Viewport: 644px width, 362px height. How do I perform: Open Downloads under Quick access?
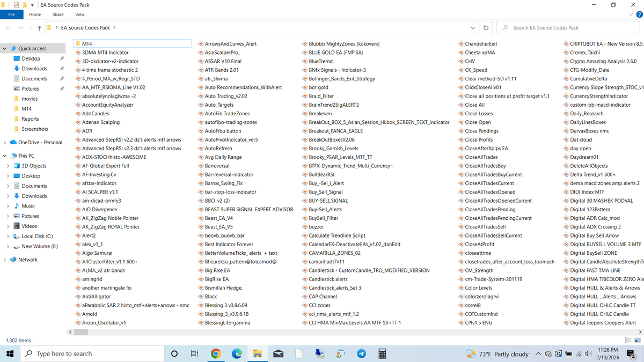pos(34,69)
